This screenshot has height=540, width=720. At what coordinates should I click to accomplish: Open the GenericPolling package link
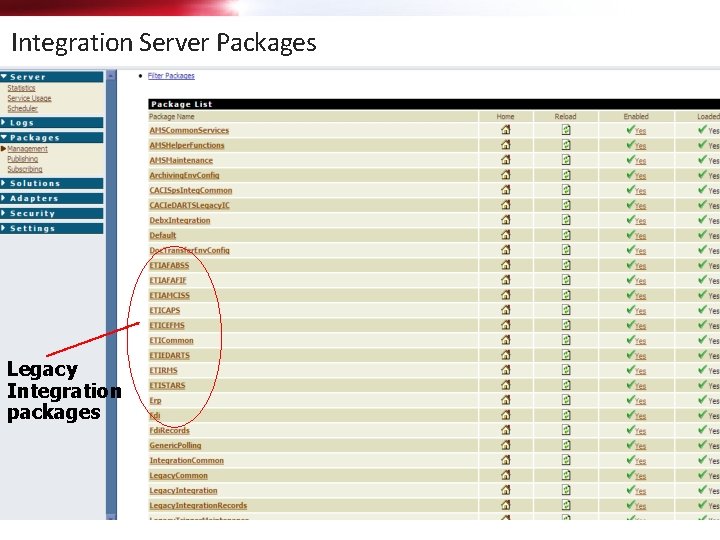tap(175, 445)
